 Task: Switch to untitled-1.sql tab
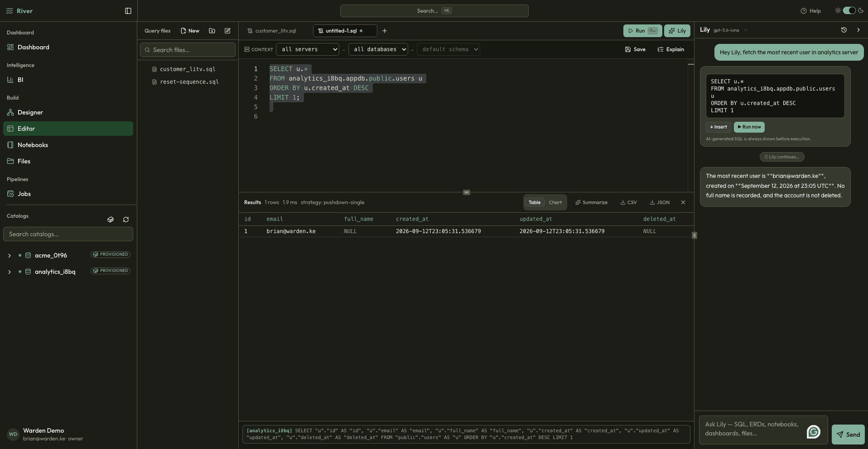pos(345,31)
